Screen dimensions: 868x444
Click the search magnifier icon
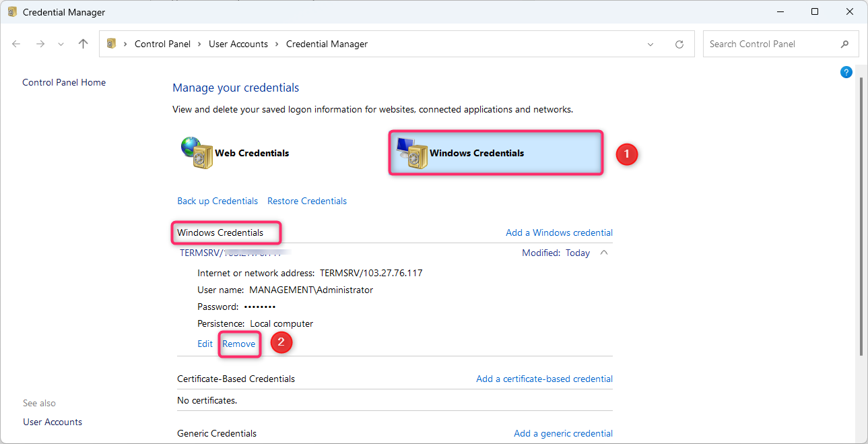pos(845,44)
